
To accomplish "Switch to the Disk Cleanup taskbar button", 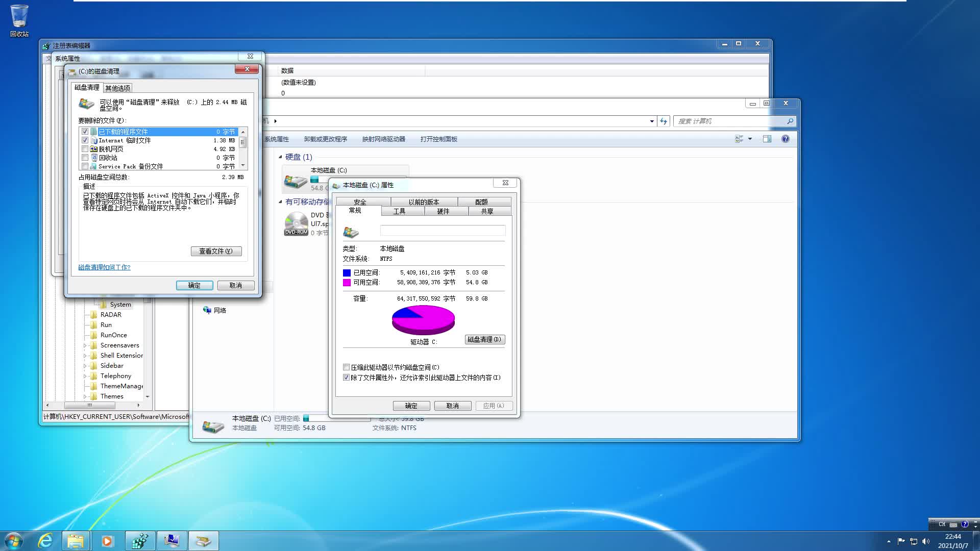I will [x=203, y=541].
